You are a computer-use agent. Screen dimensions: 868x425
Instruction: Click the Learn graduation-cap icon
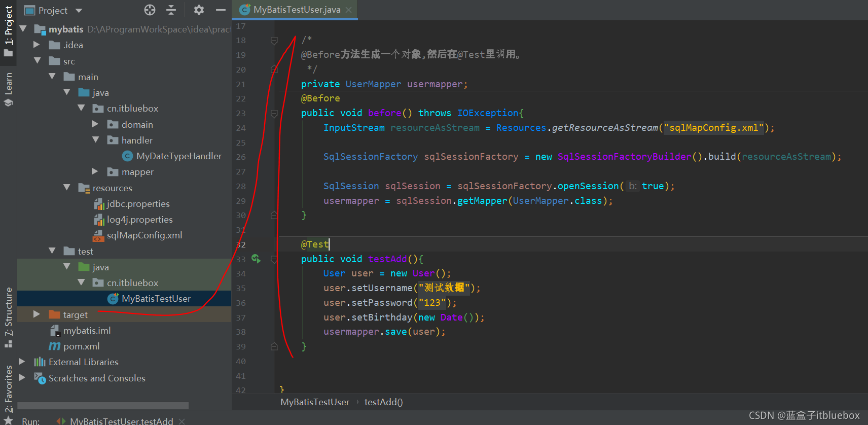click(x=8, y=102)
